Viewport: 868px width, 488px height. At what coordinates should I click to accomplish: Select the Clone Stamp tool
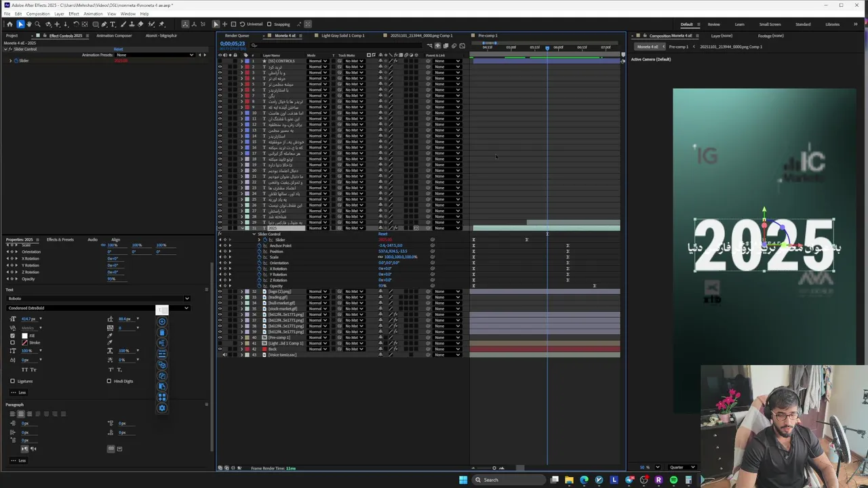tap(131, 24)
